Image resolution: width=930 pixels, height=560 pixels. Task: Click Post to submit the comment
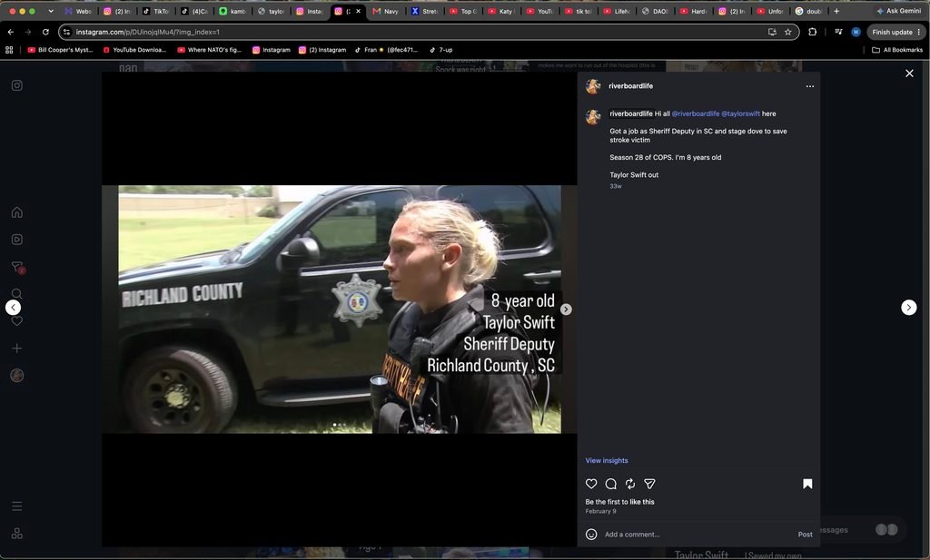[x=805, y=535]
